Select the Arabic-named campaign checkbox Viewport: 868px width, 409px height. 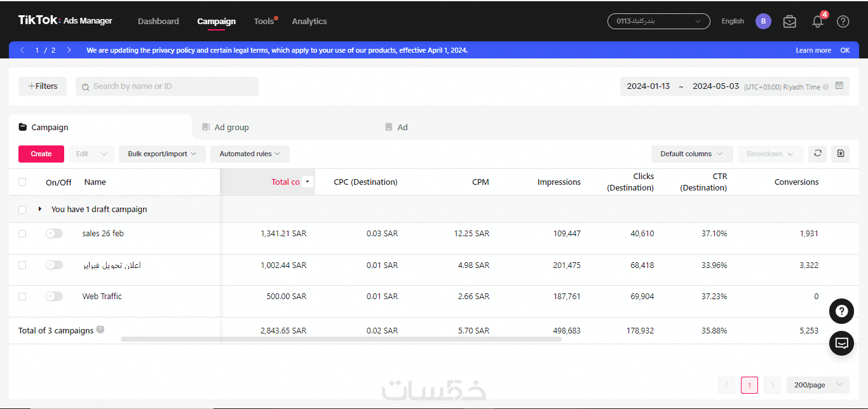coord(22,265)
